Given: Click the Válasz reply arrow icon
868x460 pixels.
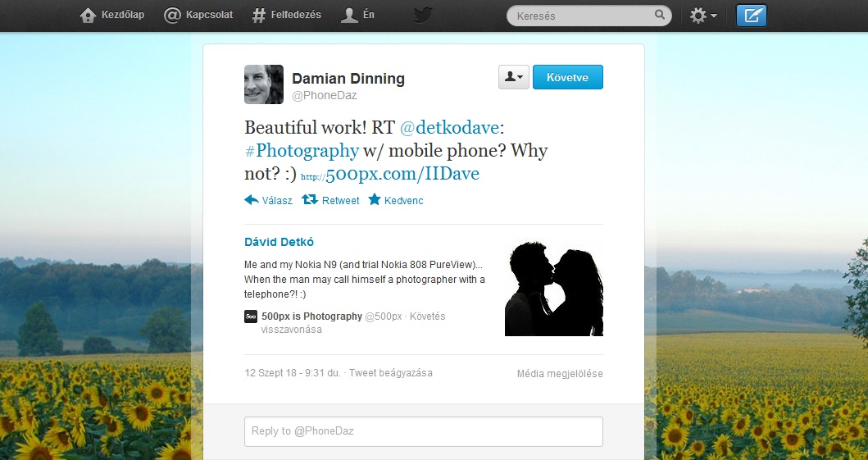Looking at the screenshot, I should [252, 200].
